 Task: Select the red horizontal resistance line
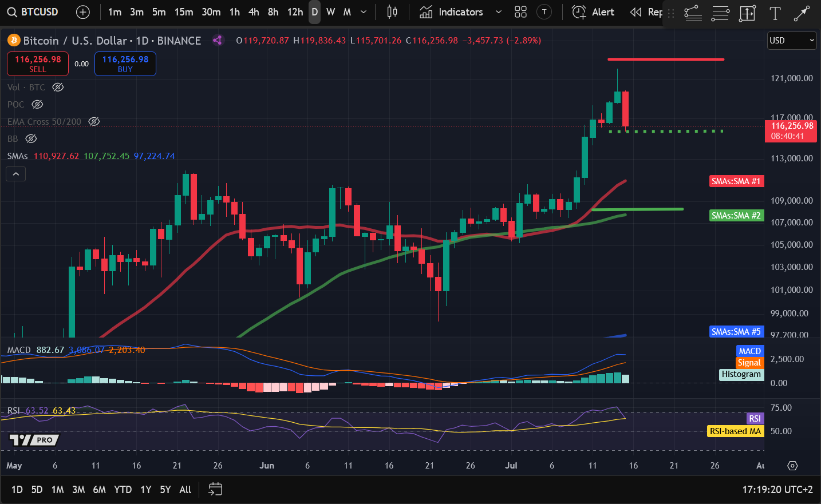[666, 59]
